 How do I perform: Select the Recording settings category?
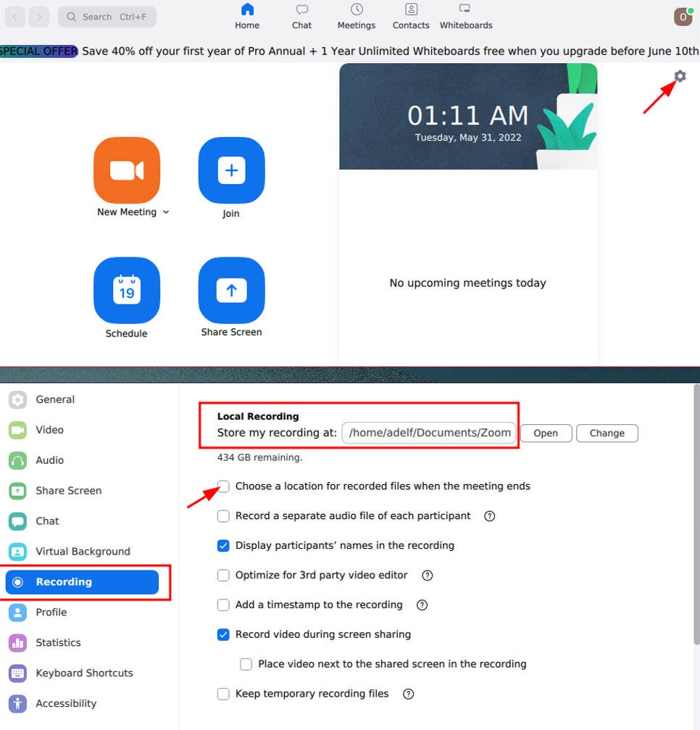click(x=83, y=582)
